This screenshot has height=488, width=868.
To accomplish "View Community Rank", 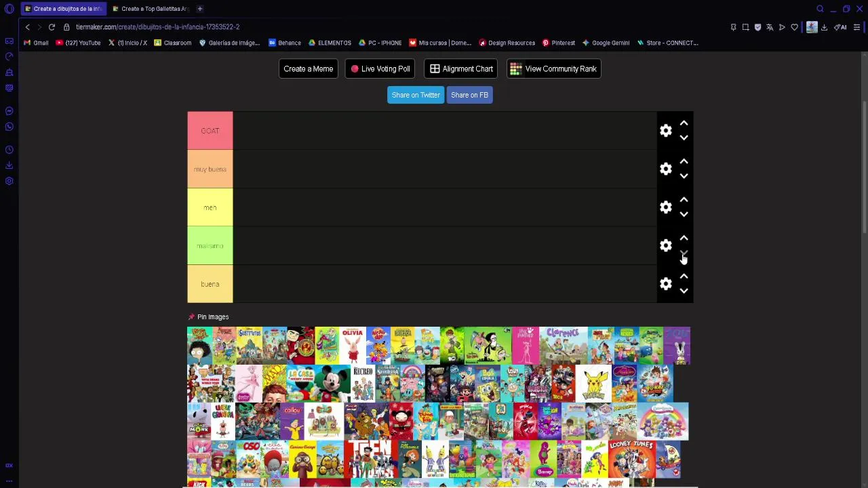I will point(553,68).
